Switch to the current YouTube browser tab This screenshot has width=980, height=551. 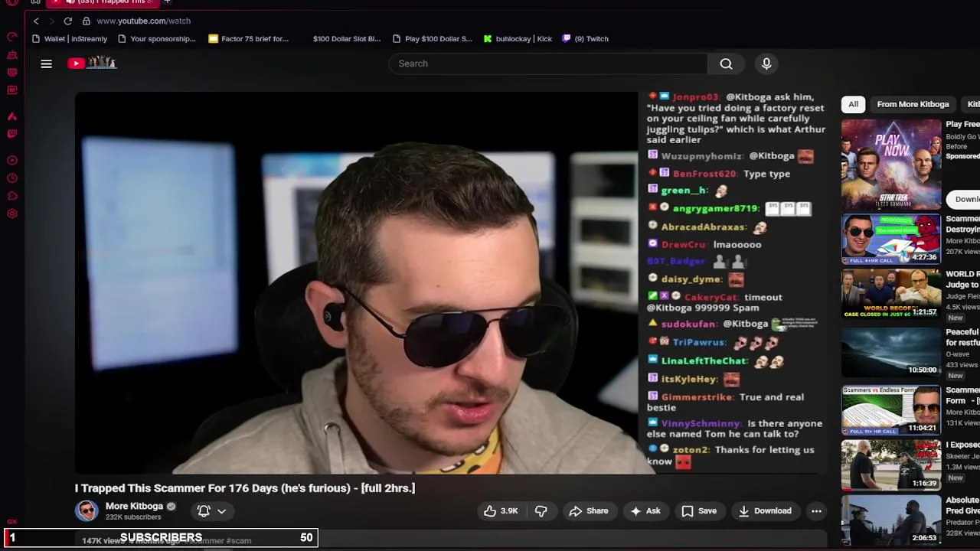[x=103, y=2]
